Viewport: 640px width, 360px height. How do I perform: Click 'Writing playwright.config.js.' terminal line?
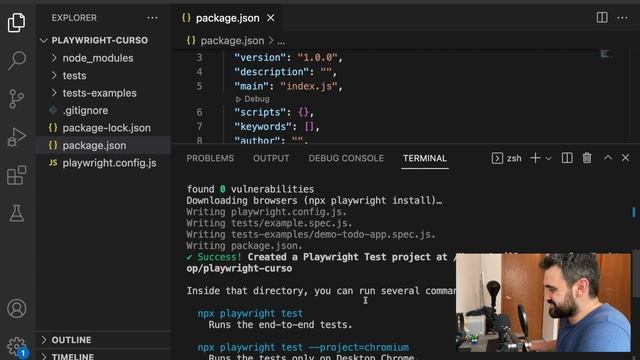pos(267,212)
